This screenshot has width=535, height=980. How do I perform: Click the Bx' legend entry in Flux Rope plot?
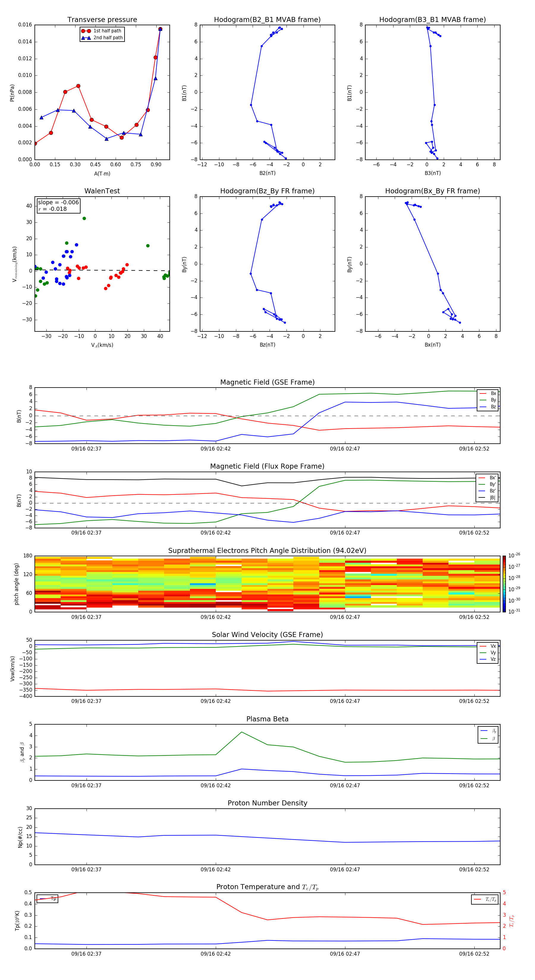(487, 478)
